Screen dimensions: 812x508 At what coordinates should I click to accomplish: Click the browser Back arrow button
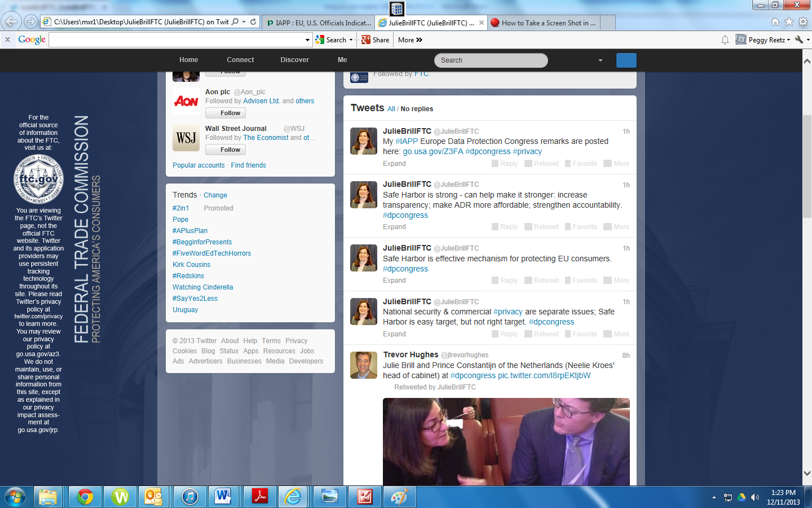pos(11,22)
